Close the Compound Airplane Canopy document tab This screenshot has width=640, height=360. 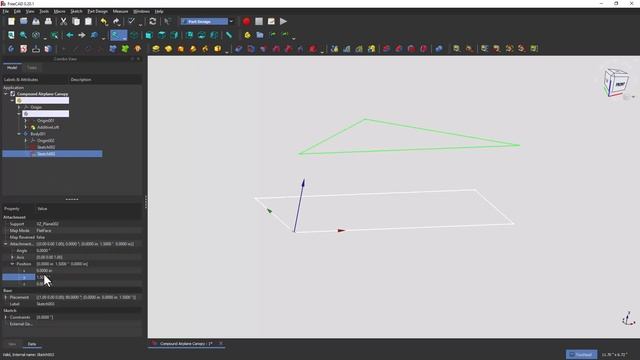click(221, 344)
